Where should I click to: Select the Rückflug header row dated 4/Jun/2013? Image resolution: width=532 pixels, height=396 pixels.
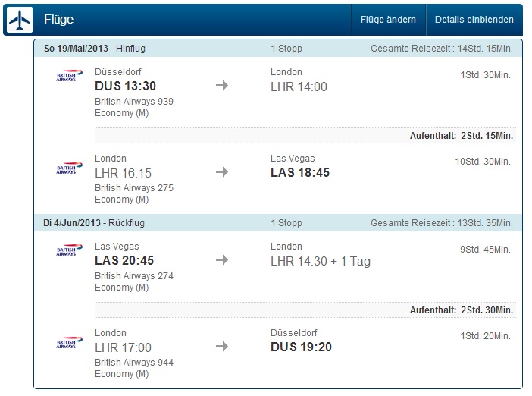(x=278, y=223)
